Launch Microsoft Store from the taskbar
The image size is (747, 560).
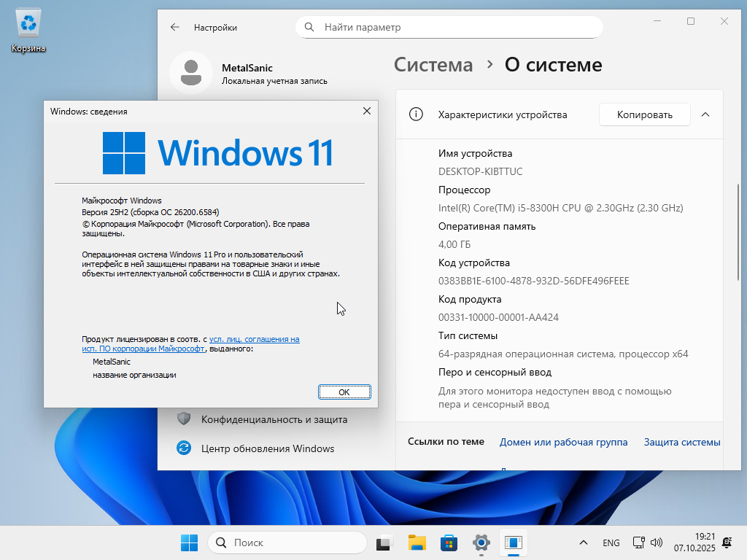(449, 542)
